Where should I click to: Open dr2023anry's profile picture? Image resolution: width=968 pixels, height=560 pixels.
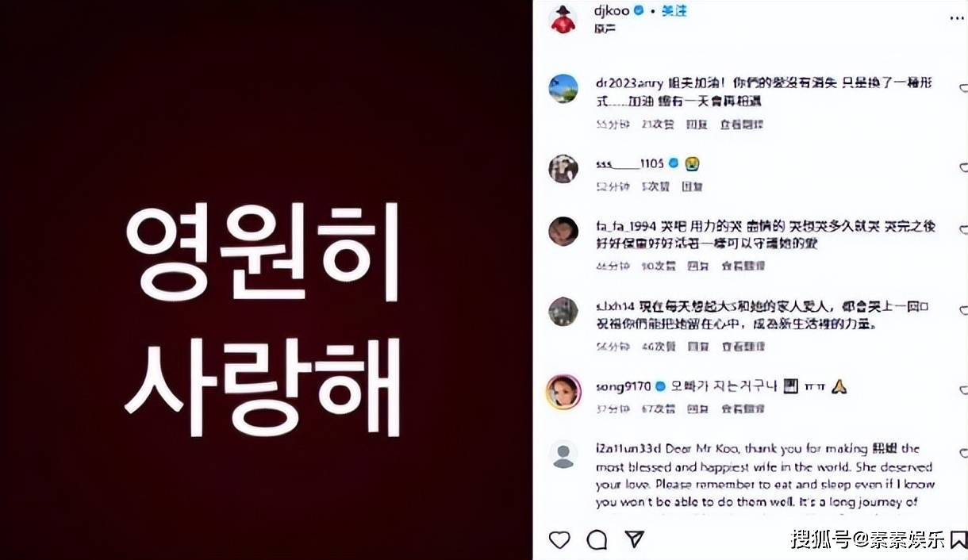563,89
